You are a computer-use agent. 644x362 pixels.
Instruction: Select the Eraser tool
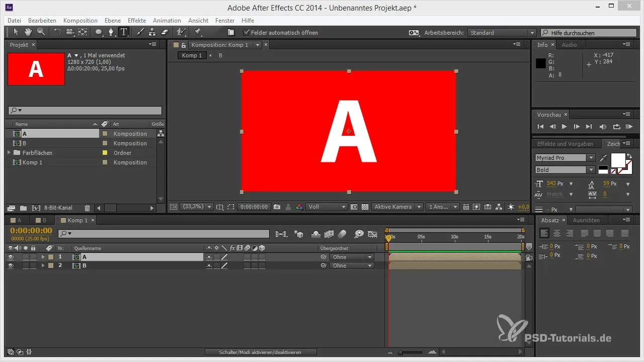(x=165, y=32)
